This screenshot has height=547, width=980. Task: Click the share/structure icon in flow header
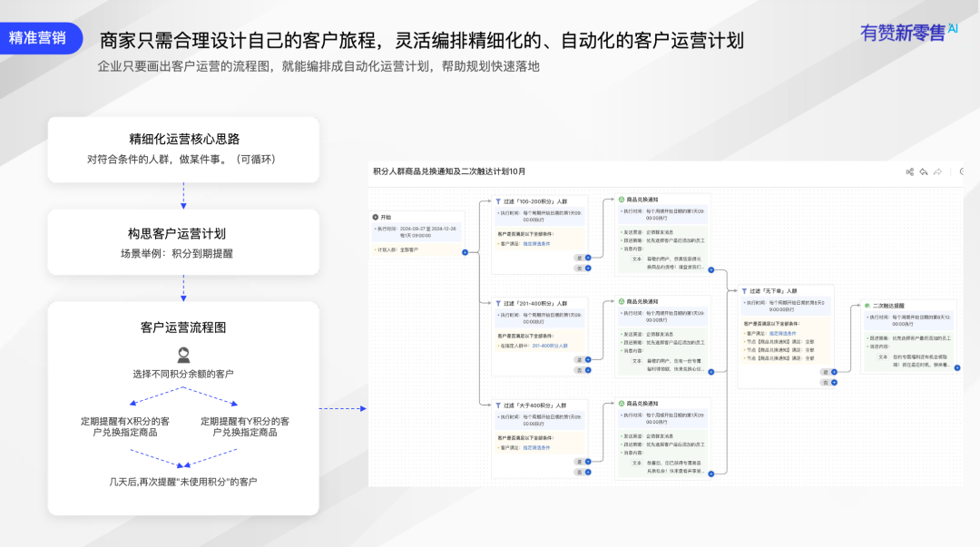[x=910, y=171]
